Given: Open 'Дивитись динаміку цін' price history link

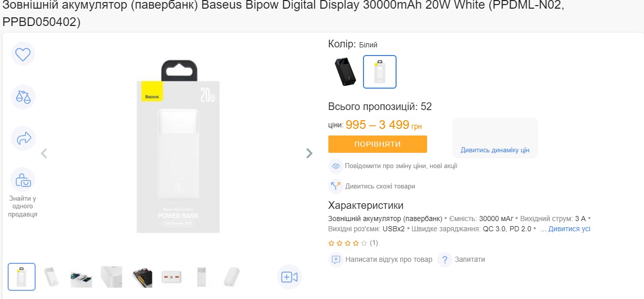Looking at the screenshot, I should click(495, 150).
